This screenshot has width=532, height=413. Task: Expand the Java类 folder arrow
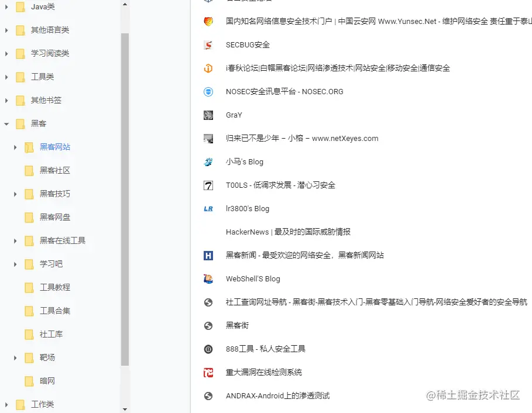click(6, 7)
